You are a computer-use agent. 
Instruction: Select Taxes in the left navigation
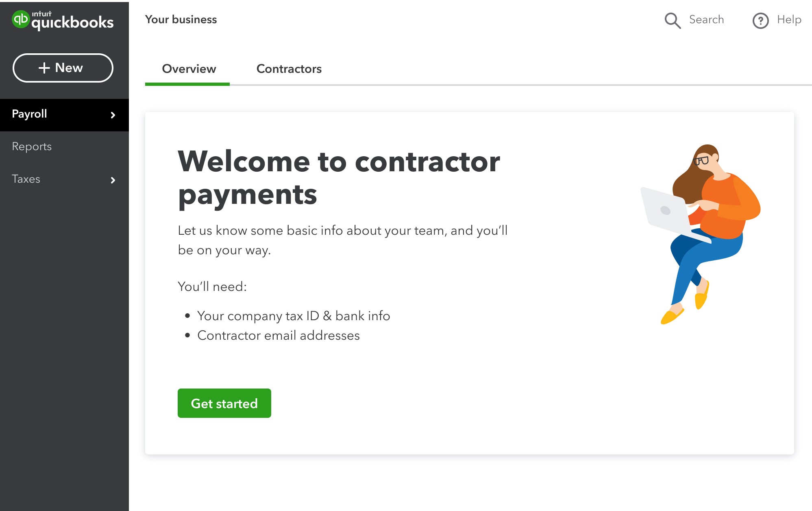click(26, 179)
